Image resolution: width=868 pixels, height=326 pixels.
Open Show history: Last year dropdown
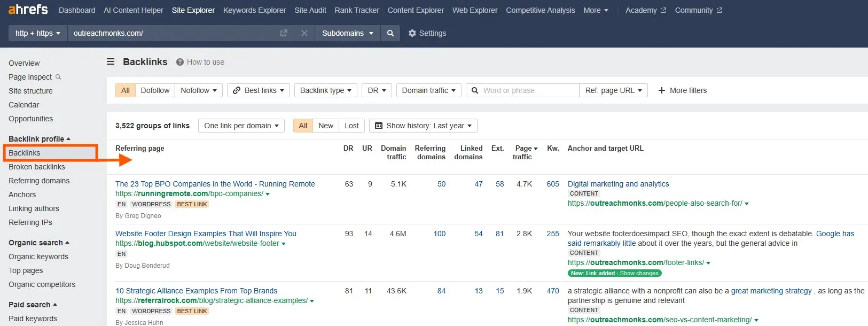(423, 126)
